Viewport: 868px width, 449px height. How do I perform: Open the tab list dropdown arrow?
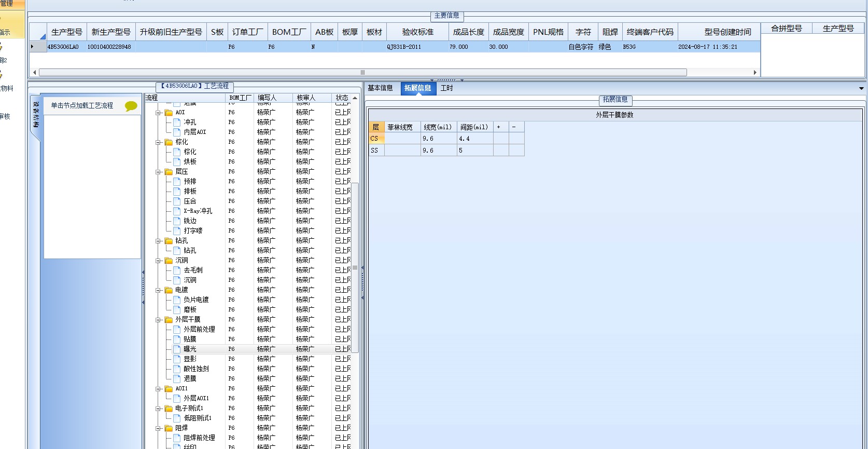point(861,88)
